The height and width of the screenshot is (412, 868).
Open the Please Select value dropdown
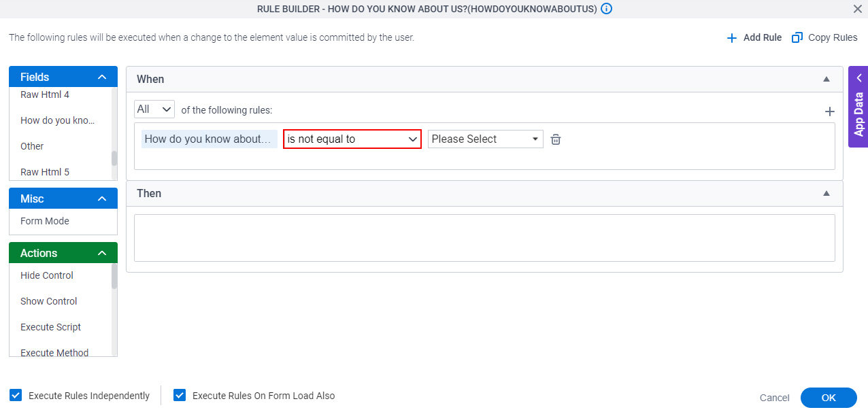pyautogui.click(x=486, y=139)
